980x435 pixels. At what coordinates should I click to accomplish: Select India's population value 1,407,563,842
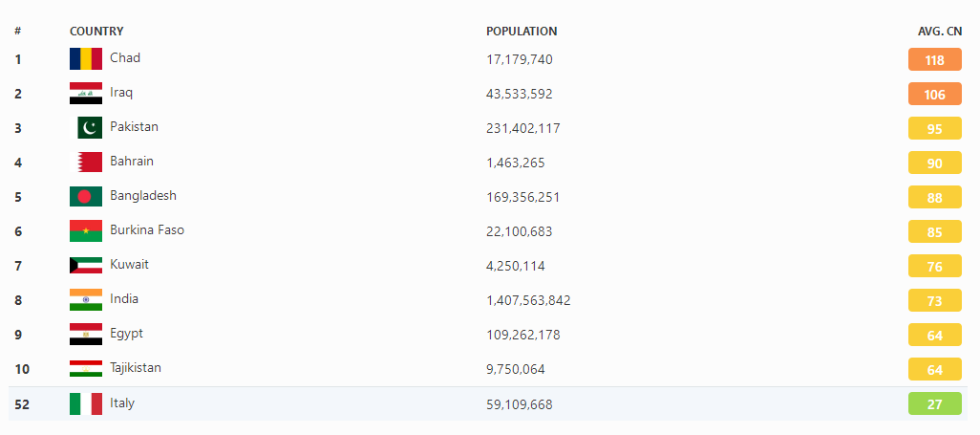[x=528, y=300]
